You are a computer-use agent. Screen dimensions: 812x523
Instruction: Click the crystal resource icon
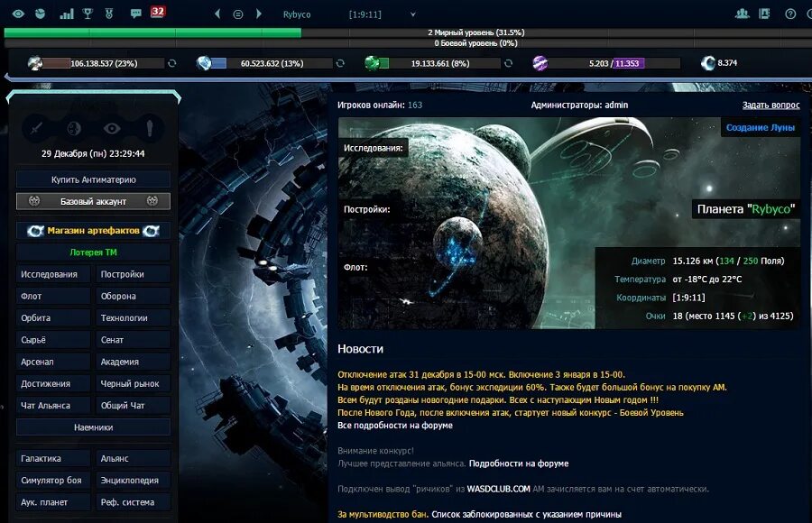[204, 63]
